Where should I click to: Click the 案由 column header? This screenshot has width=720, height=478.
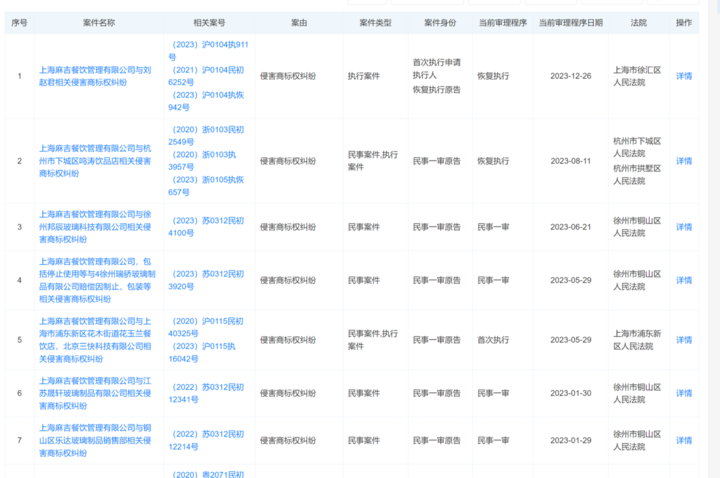tap(299, 22)
